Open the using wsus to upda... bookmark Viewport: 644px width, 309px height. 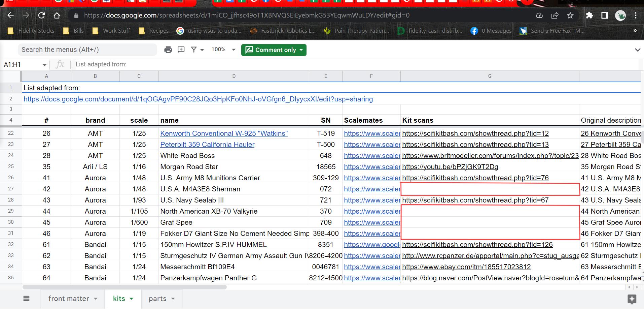pyautogui.click(x=209, y=31)
